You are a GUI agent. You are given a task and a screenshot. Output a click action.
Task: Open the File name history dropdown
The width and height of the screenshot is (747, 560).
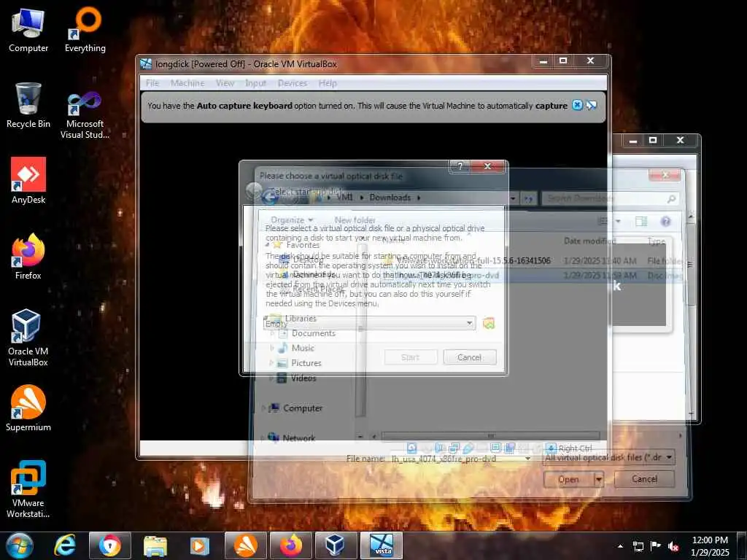pos(527,459)
